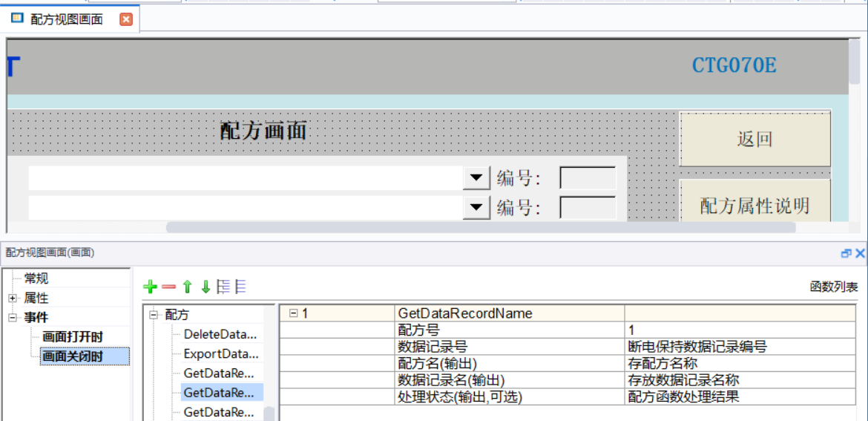Click the 存放数据记录名称 value cell

pyautogui.click(x=742, y=380)
